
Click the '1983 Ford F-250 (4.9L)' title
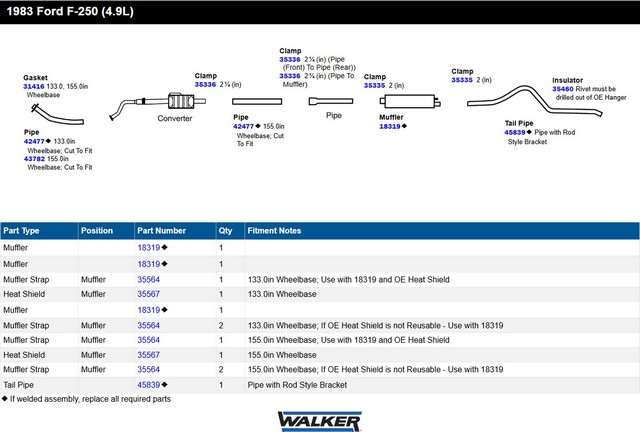click(x=70, y=11)
